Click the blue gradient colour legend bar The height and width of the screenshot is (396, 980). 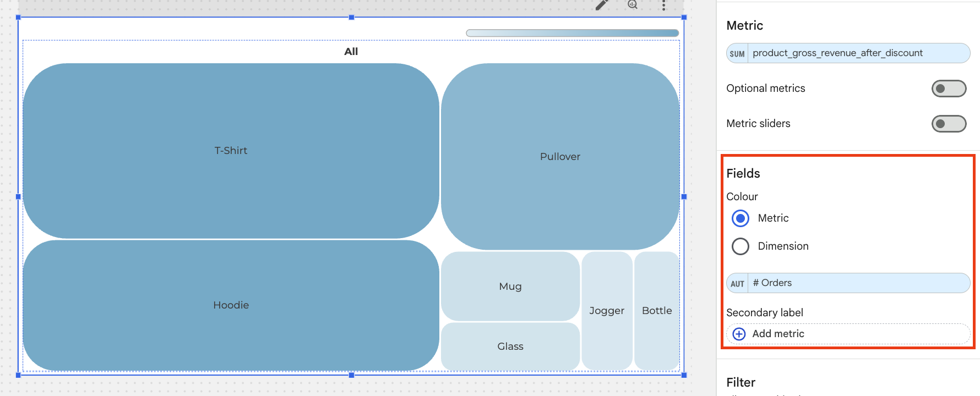point(572,33)
